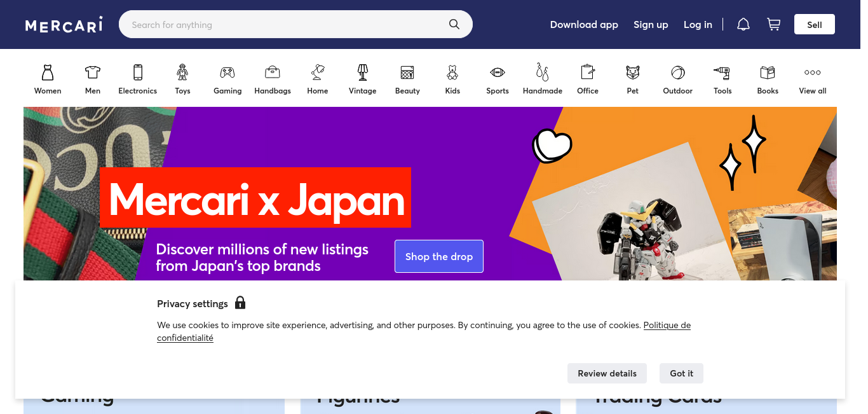The image size is (868, 414).
Task: Select the Toys figure icon
Action: [183, 72]
